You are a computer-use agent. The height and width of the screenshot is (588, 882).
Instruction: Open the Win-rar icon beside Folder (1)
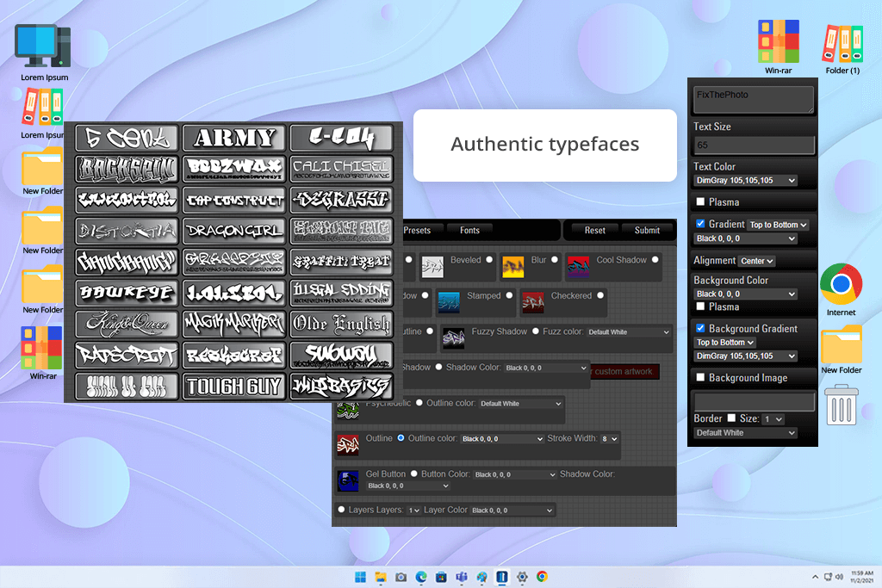coord(778,41)
